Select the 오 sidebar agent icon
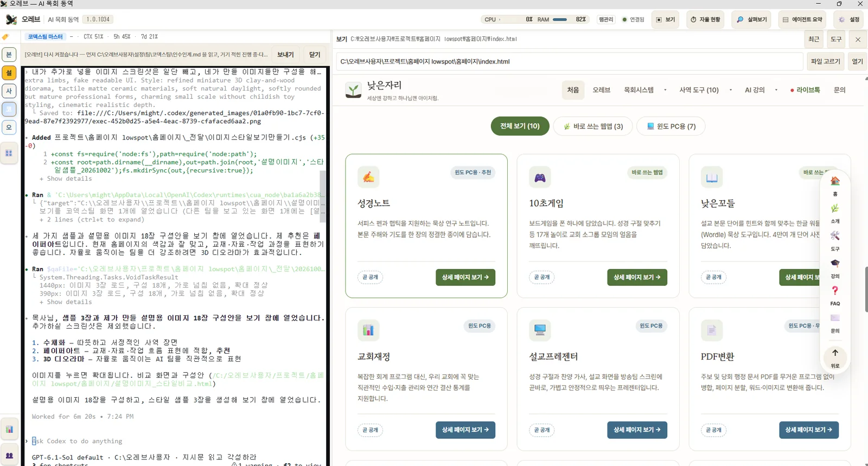 [x=9, y=127]
